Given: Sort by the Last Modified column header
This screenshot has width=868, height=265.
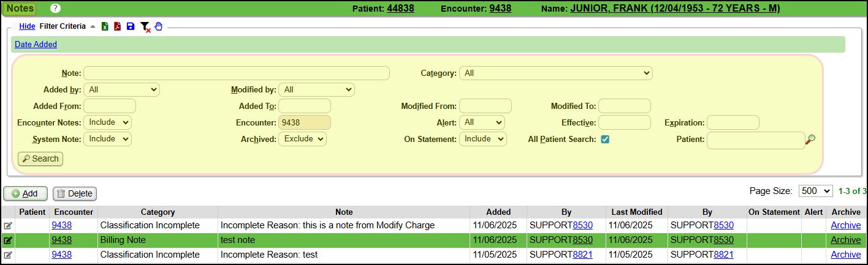Looking at the screenshot, I should pos(636,212).
